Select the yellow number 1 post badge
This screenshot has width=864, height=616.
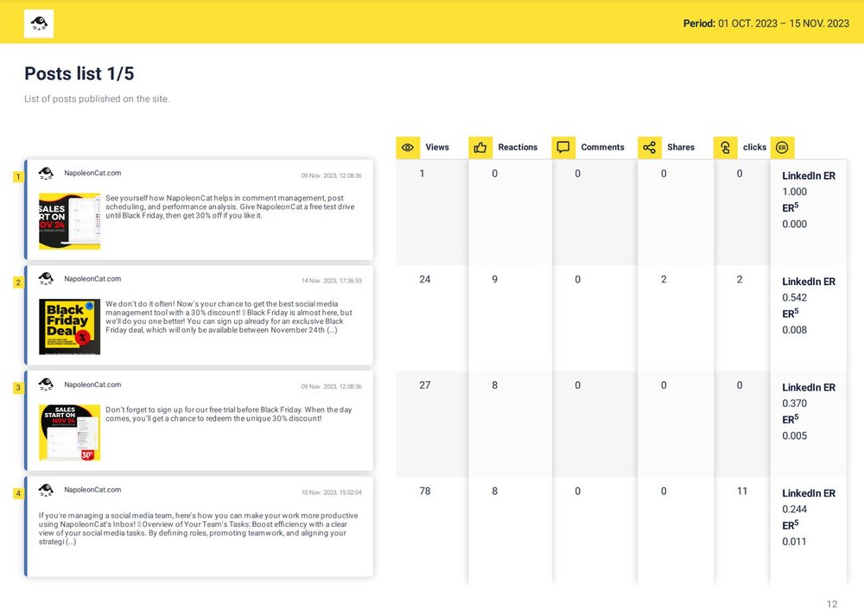[x=18, y=177]
